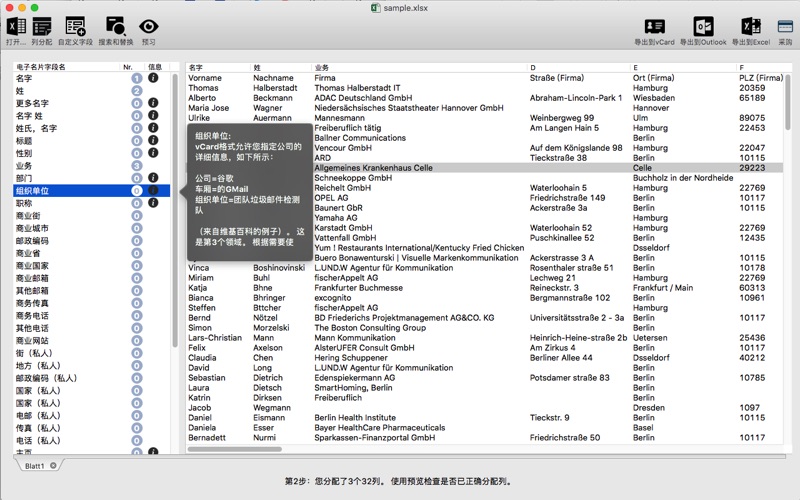Click the E column header

pyautogui.click(x=683, y=67)
